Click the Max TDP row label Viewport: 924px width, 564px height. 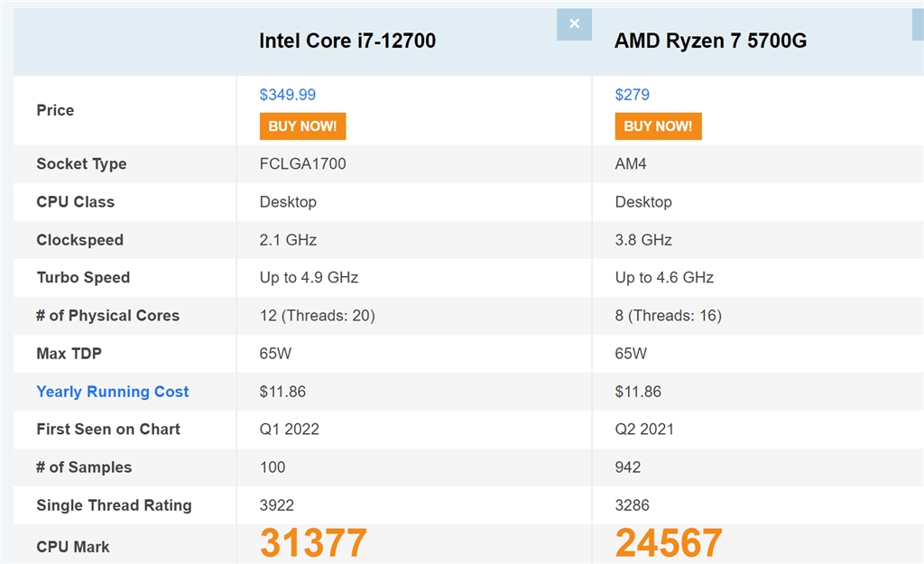(69, 354)
